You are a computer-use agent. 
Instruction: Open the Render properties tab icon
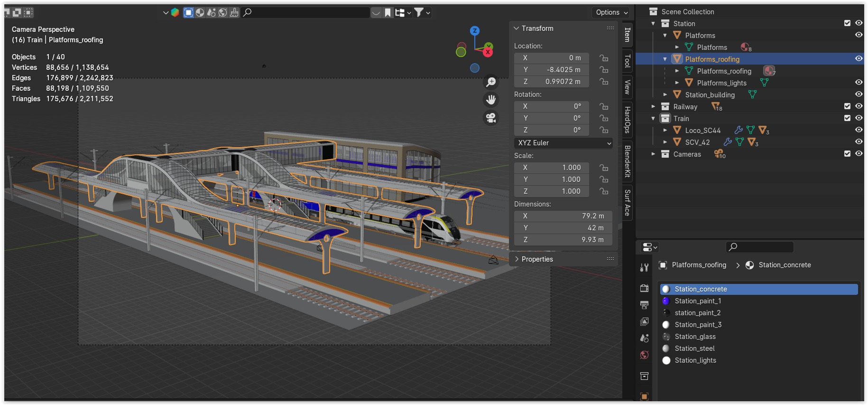pos(644,288)
